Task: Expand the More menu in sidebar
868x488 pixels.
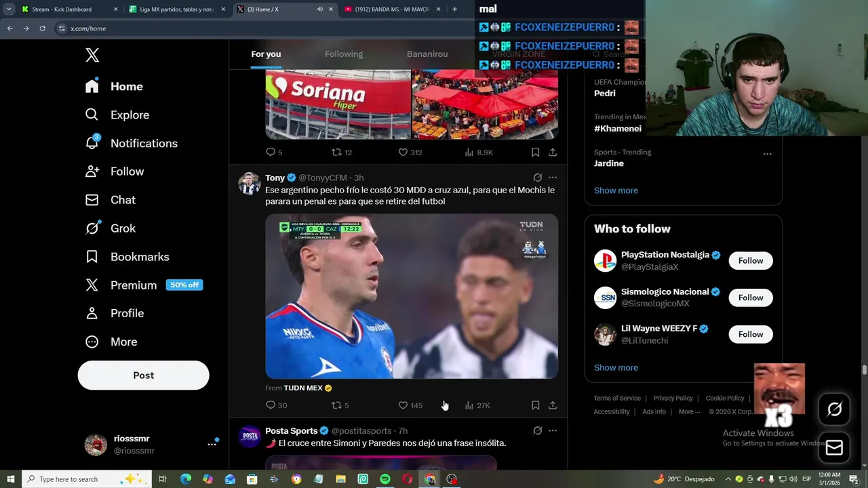Action: pyautogui.click(x=111, y=342)
